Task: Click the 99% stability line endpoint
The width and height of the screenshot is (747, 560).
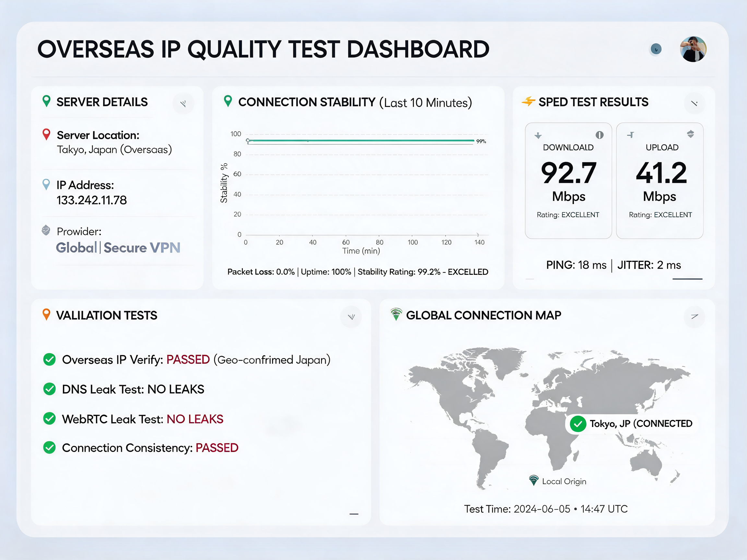Action: [481, 141]
